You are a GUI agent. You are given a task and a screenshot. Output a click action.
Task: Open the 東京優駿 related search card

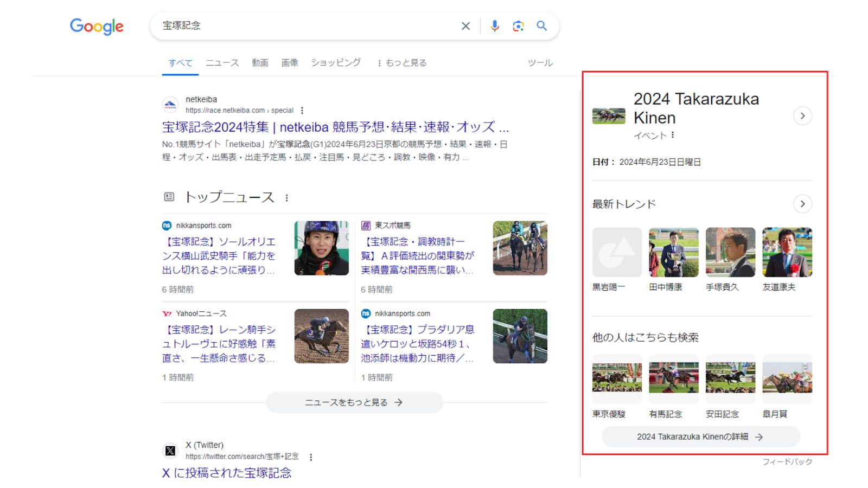[617, 387]
